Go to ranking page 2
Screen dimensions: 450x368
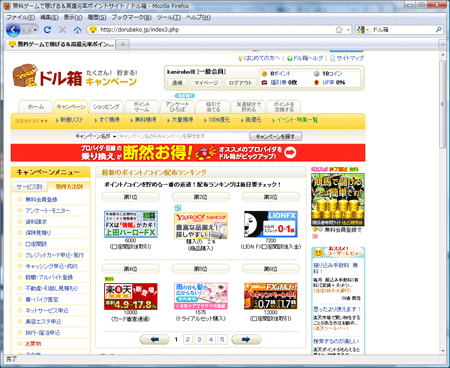(188, 340)
